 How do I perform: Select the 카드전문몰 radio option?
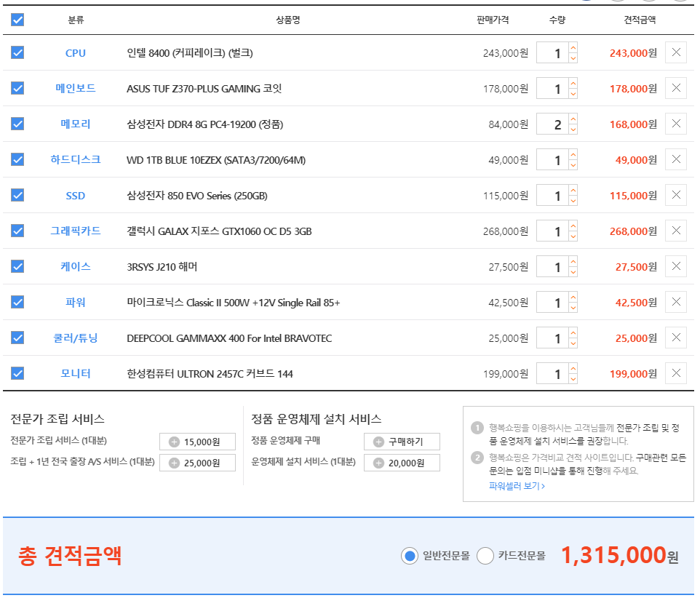point(485,556)
